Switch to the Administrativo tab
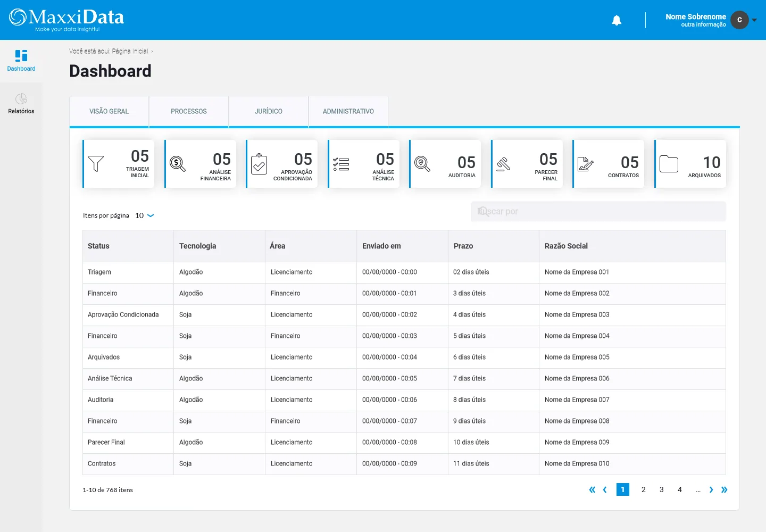The width and height of the screenshot is (766, 532). pos(348,111)
